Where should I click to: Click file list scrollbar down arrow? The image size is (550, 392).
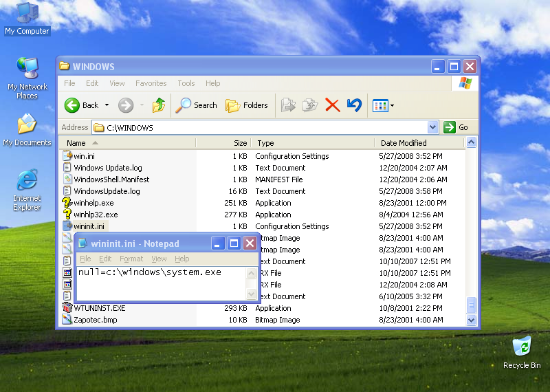click(x=471, y=320)
